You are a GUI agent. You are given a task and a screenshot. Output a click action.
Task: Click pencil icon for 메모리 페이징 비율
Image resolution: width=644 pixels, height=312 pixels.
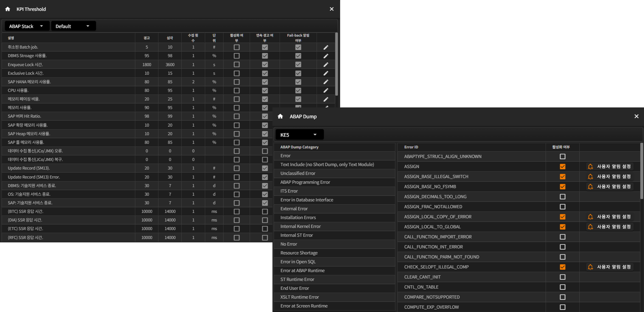click(x=326, y=99)
